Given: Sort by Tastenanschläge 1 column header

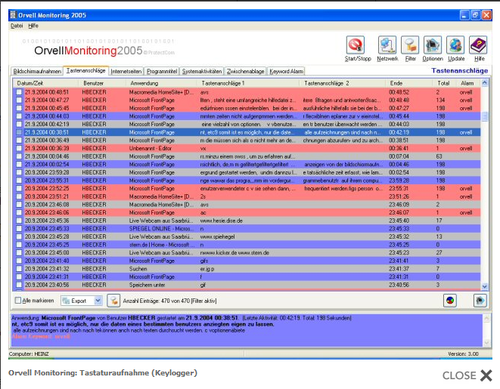Looking at the screenshot, I should click(x=249, y=83).
